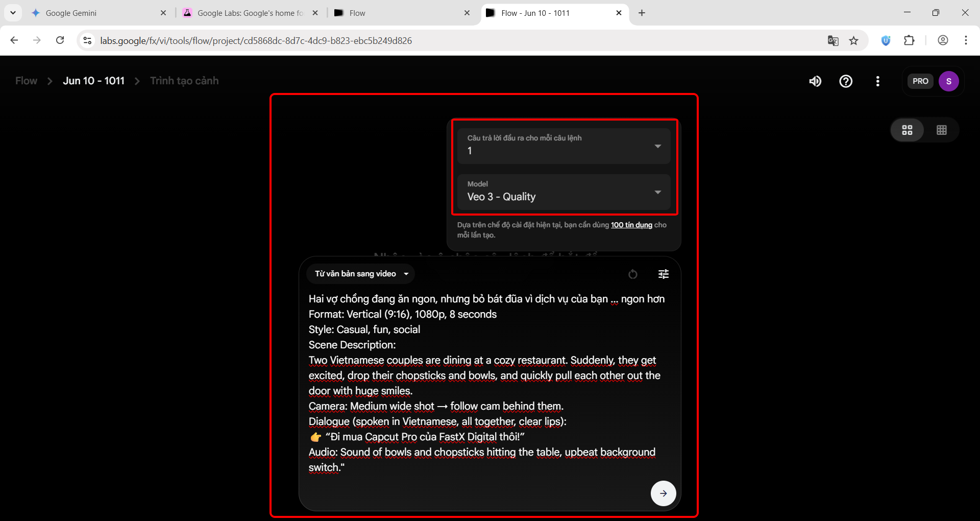
Task: Expand the outputs per prompt dropdown
Action: pos(563,146)
